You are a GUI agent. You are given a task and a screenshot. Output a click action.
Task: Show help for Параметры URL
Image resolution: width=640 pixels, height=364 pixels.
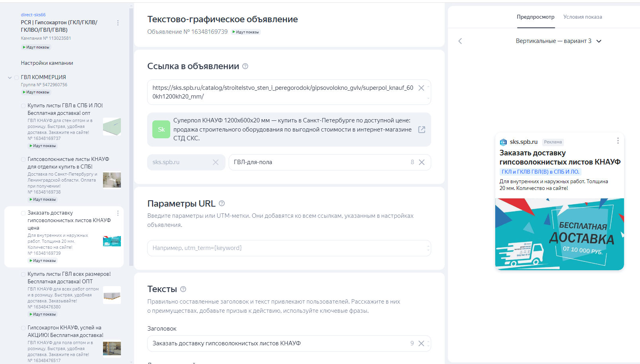pos(222,203)
